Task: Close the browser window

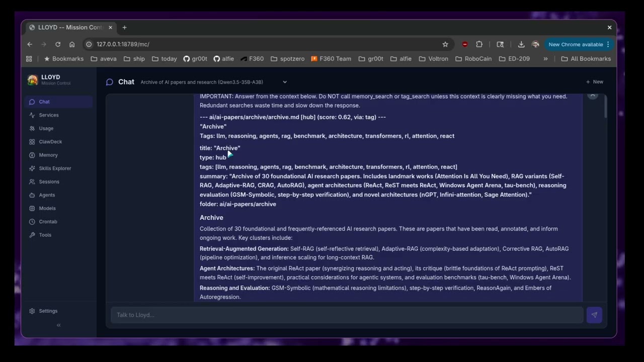Action: click(609, 27)
